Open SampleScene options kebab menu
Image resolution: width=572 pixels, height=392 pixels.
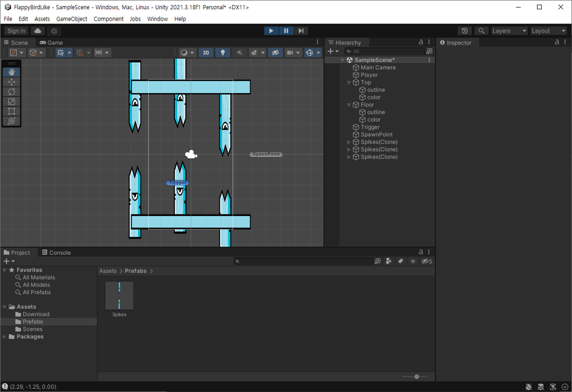(429, 60)
